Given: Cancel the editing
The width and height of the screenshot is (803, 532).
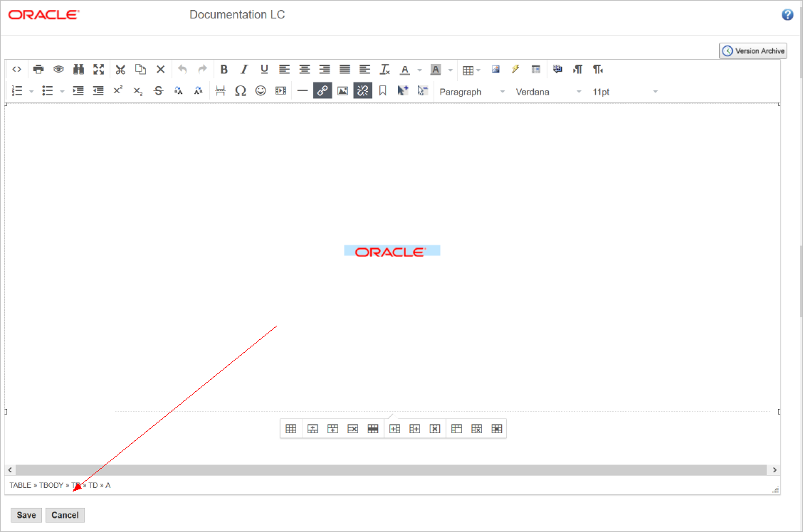Looking at the screenshot, I should click(65, 515).
